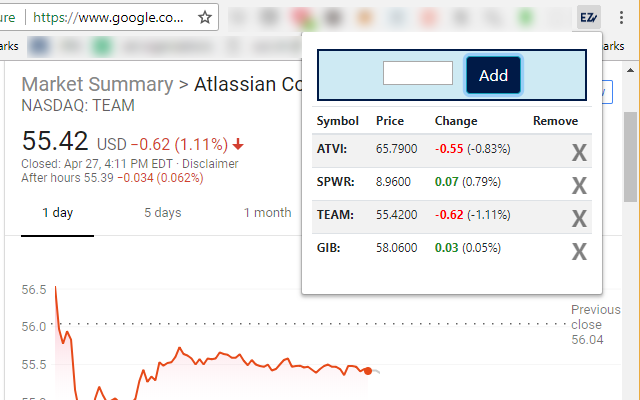This screenshot has height=400, width=640.
Task: Delete the GIB row
Action: 578,251
